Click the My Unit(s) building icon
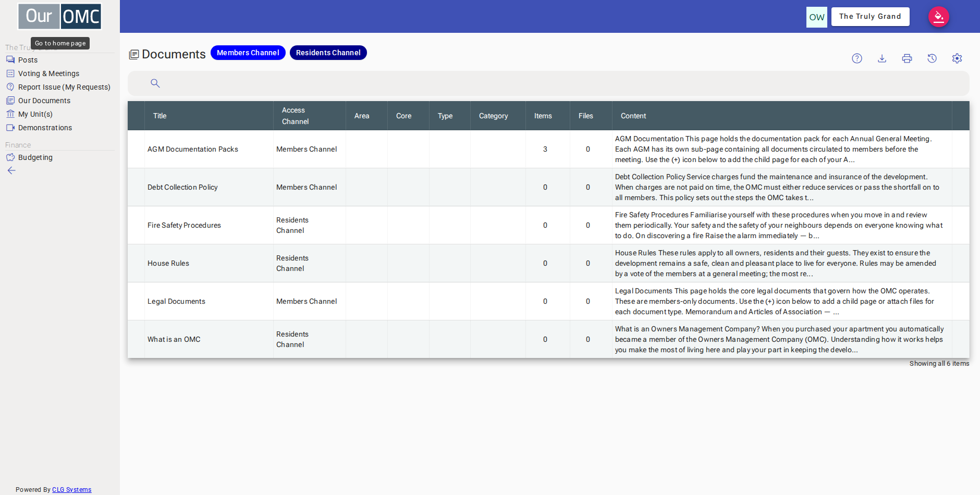The width and height of the screenshot is (980, 495). point(10,114)
